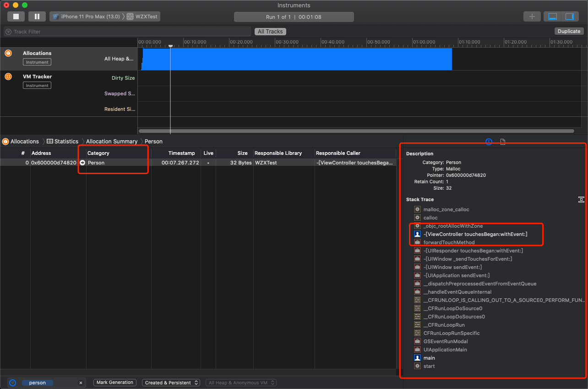This screenshot has height=389, width=588.
Task: Toggle the bottom detail pane visibility
Action: (553, 16)
